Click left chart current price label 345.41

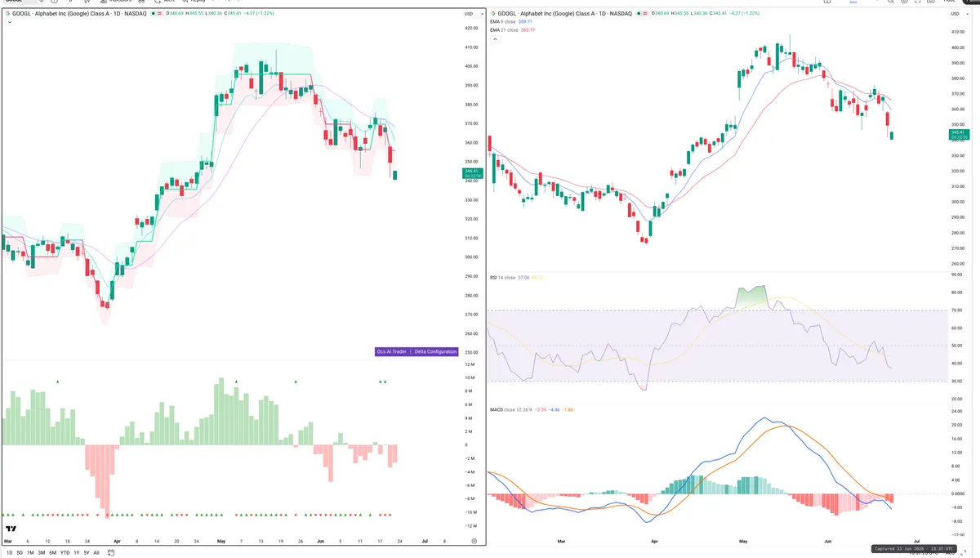(x=472, y=172)
